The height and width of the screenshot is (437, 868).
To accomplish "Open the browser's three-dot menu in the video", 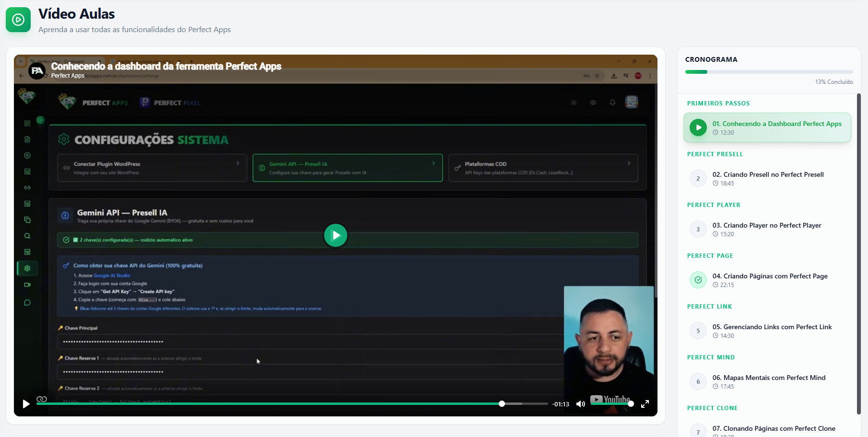I will tap(650, 76).
